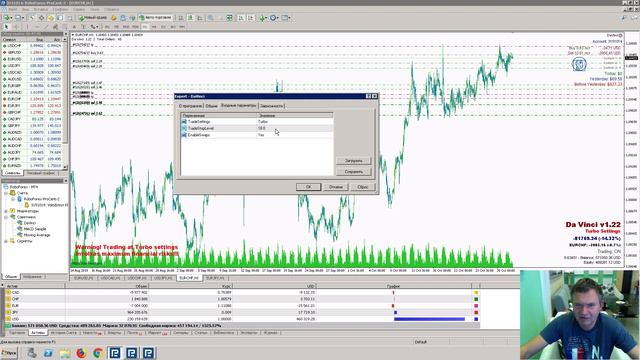The width and height of the screenshot is (640, 360).
Task: Open the Profiles toolbar icon
Action: pos(18,18)
